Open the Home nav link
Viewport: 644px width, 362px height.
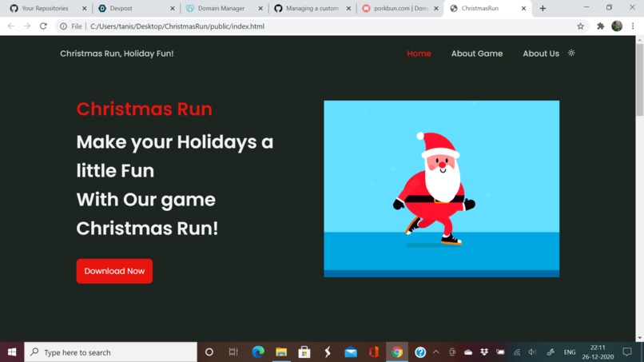click(x=419, y=54)
